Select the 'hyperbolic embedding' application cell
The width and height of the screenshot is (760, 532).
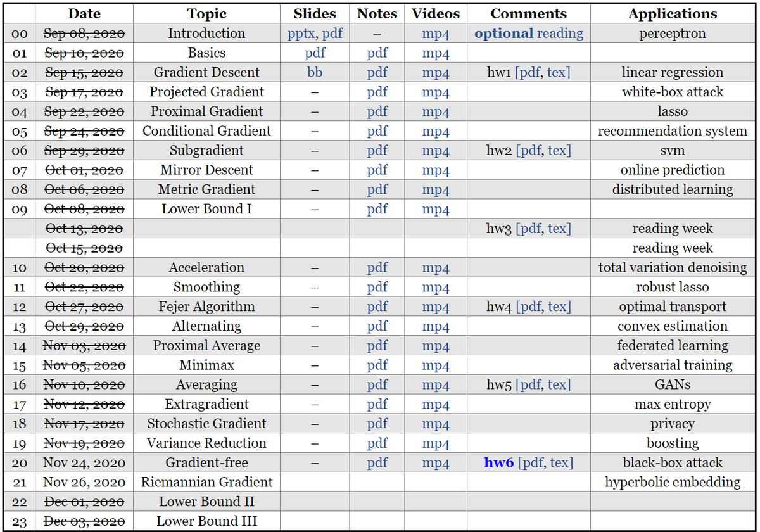[673, 483]
